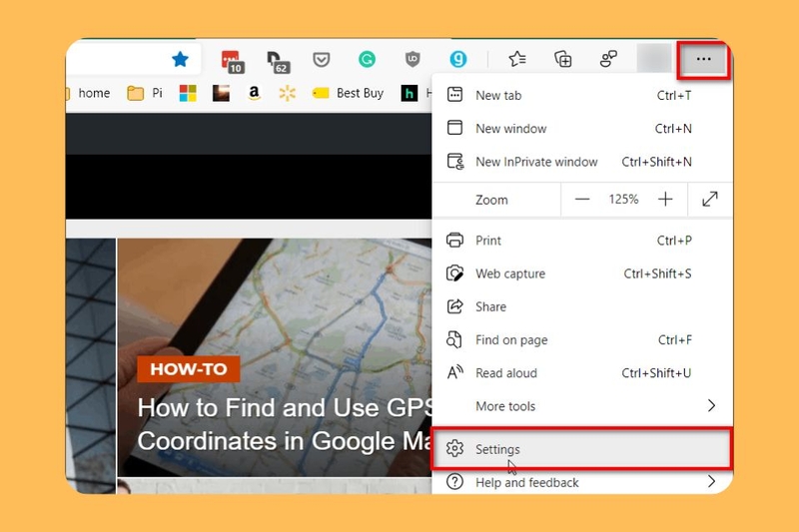Screen dimensions: 799x532
Task: Open the Best Buy bookmark
Action: [348, 93]
